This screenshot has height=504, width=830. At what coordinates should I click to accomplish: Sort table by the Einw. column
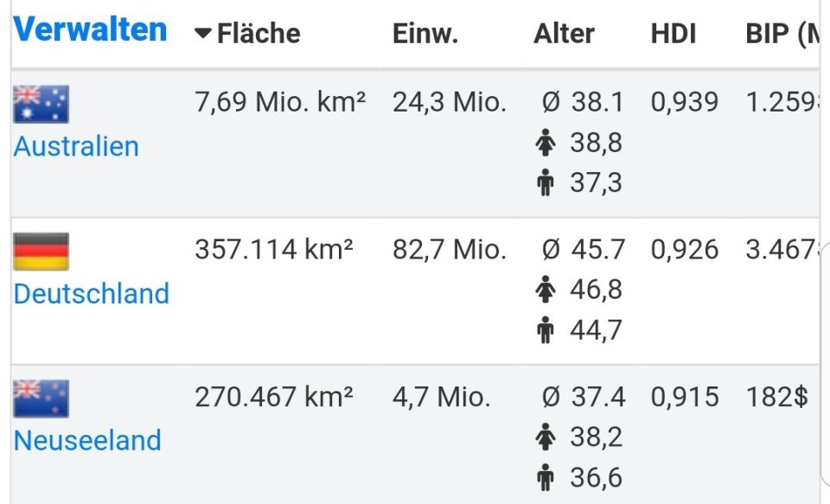tap(425, 34)
